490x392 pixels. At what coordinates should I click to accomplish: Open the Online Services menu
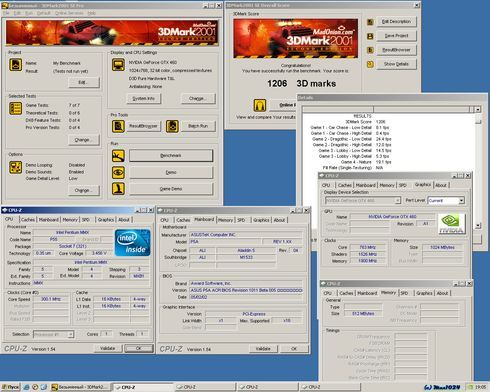tap(69, 13)
